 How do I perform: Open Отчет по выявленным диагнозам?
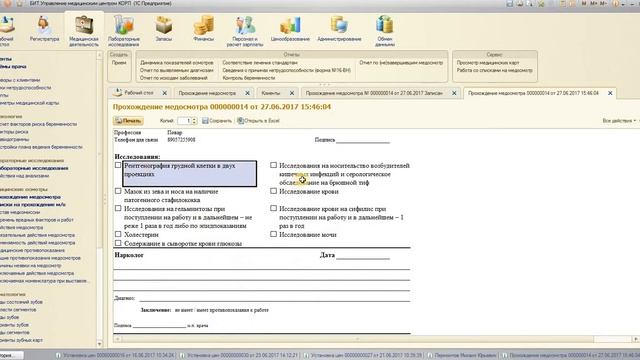tap(177, 70)
